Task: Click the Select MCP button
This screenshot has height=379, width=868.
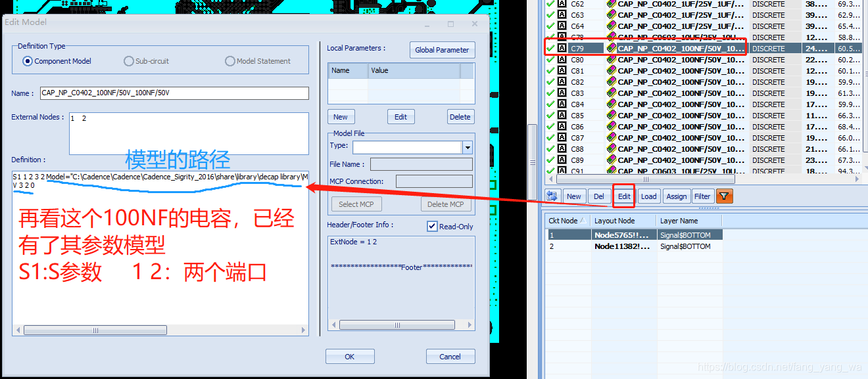Action: 356,204
